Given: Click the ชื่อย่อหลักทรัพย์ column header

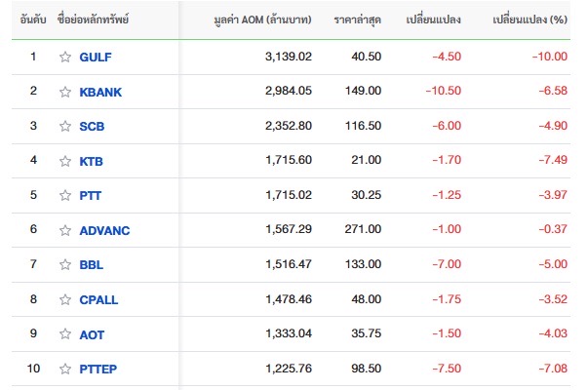Looking at the screenshot, I should (93, 19).
